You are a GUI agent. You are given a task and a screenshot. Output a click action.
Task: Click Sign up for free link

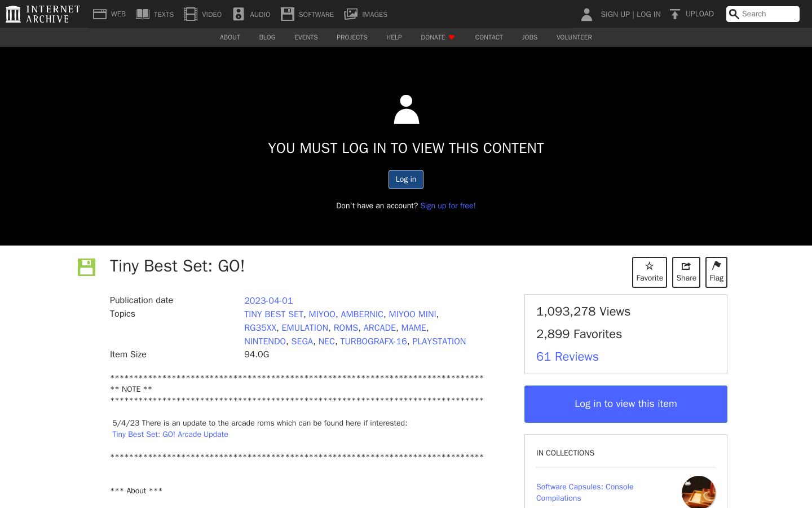tap(448, 205)
